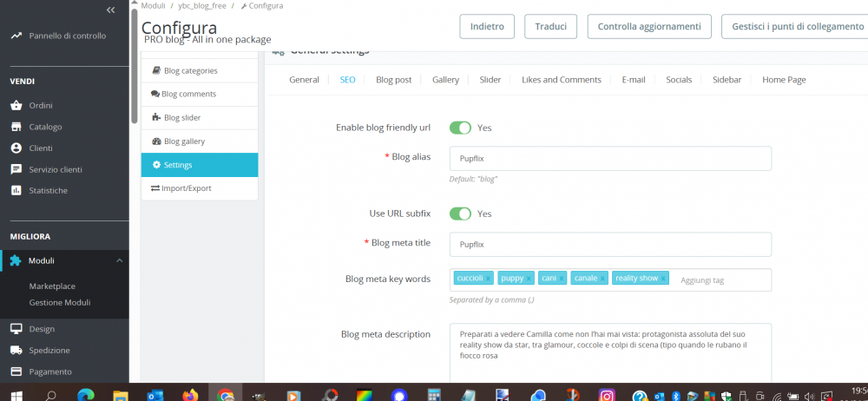Click the Traduci button

551,27
